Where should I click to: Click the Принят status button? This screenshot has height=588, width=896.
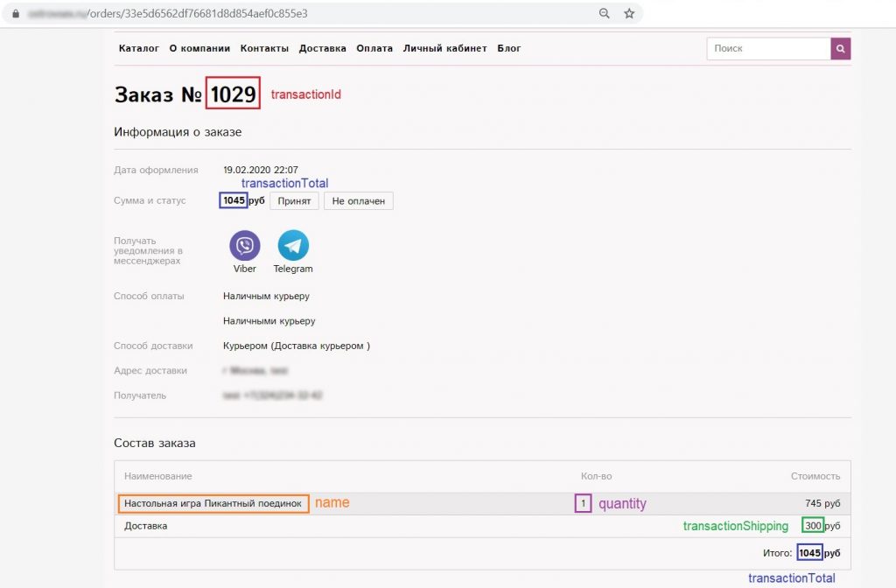click(294, 201)
